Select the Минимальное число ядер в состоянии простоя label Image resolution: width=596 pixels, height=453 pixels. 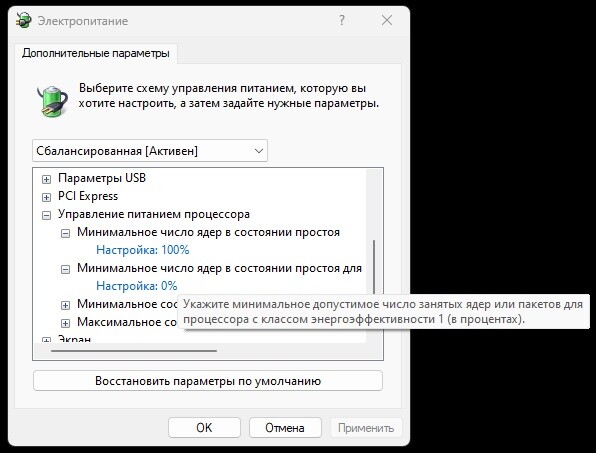(x=208, y=232)
